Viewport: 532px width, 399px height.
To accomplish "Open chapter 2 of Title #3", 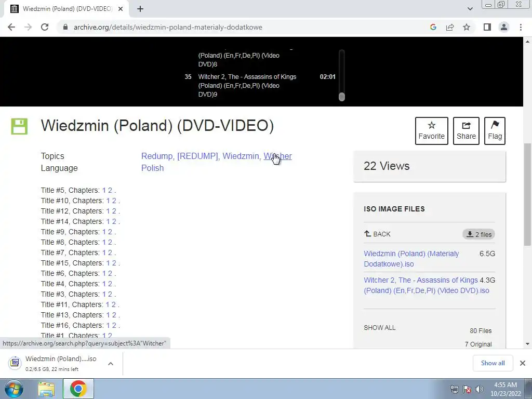I will [110, 294].
